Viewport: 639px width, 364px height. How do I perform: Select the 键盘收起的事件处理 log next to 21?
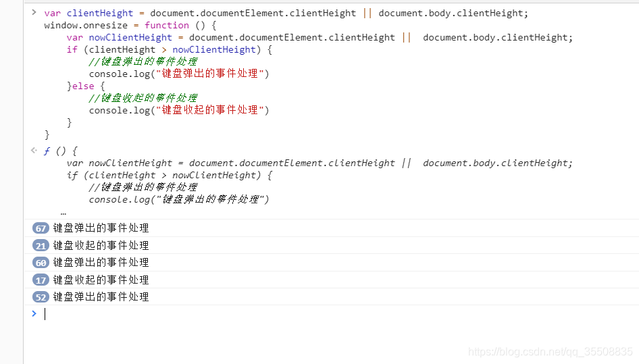101,245
